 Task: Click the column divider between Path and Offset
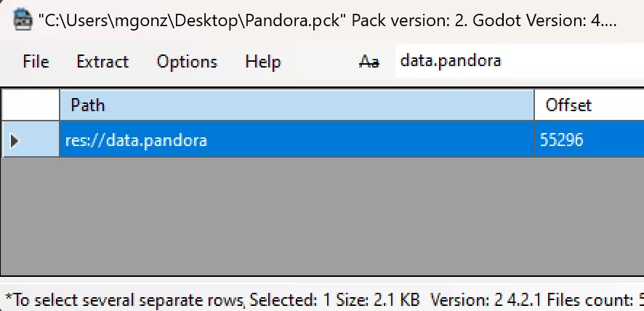pos(534,105)
